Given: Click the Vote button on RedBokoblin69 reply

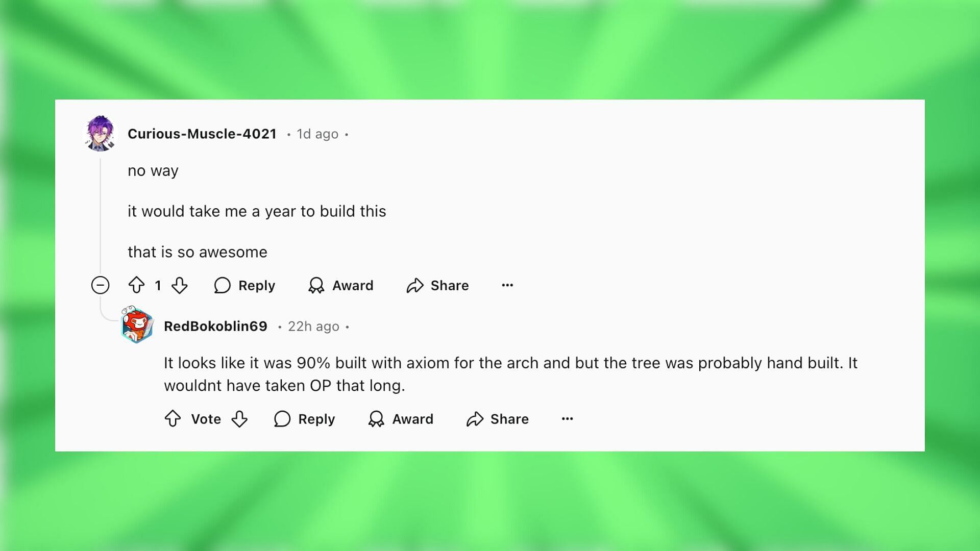Looking at the screenshot, I should (205, 418).
